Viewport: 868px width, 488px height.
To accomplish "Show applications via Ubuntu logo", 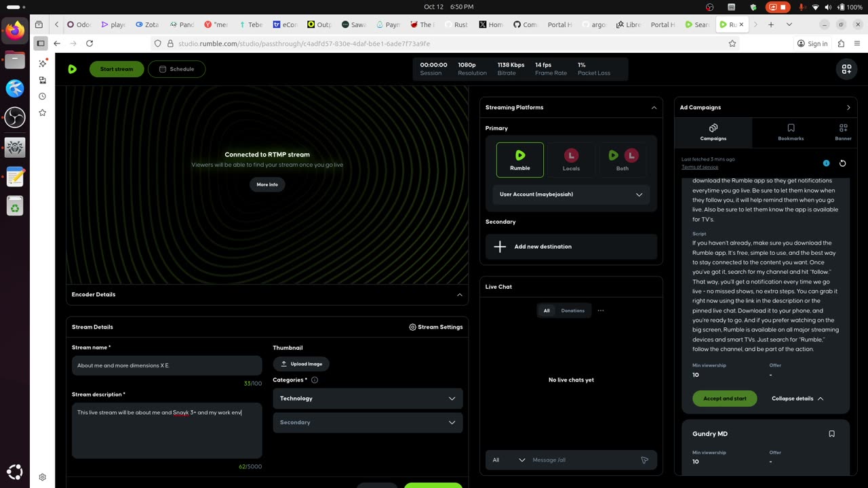I will [15, 472].
